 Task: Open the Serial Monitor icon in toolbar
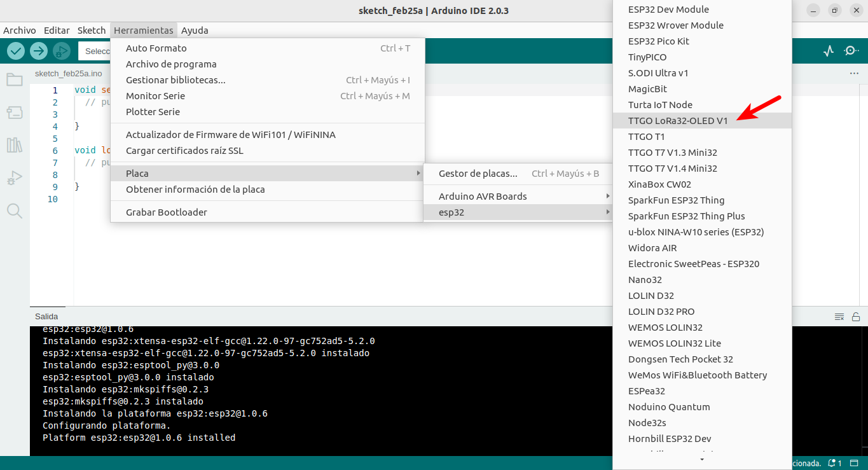(851, 51)
